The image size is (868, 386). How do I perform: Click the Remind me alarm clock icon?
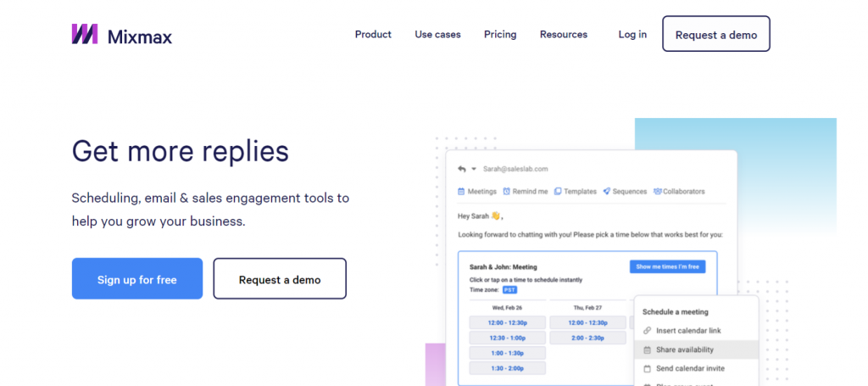[x=507, y=192]
